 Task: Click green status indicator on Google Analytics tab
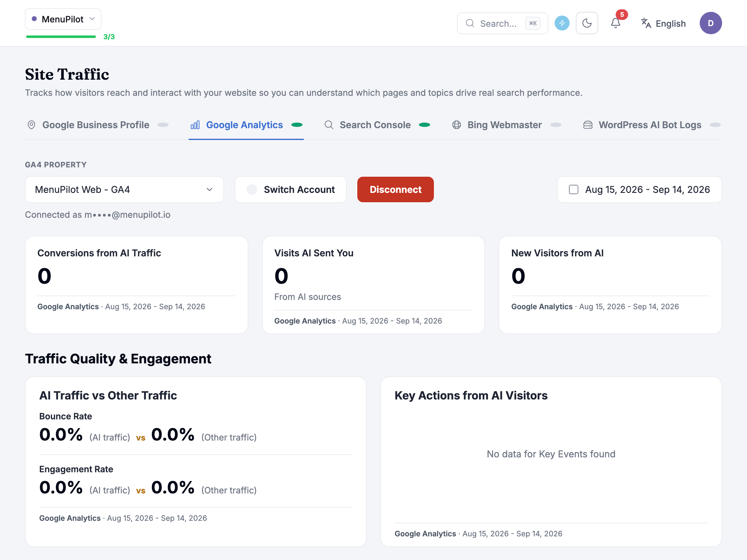pos(297,125)
